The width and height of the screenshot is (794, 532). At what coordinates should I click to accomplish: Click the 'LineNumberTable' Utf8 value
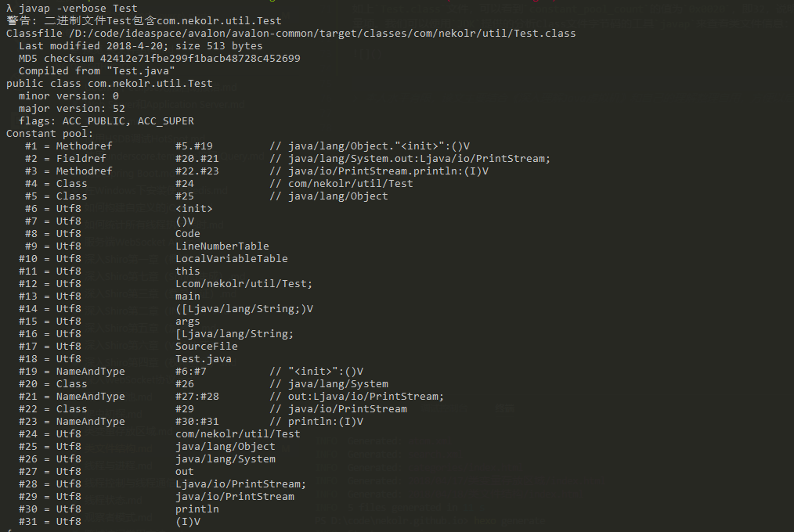[222, 246]
